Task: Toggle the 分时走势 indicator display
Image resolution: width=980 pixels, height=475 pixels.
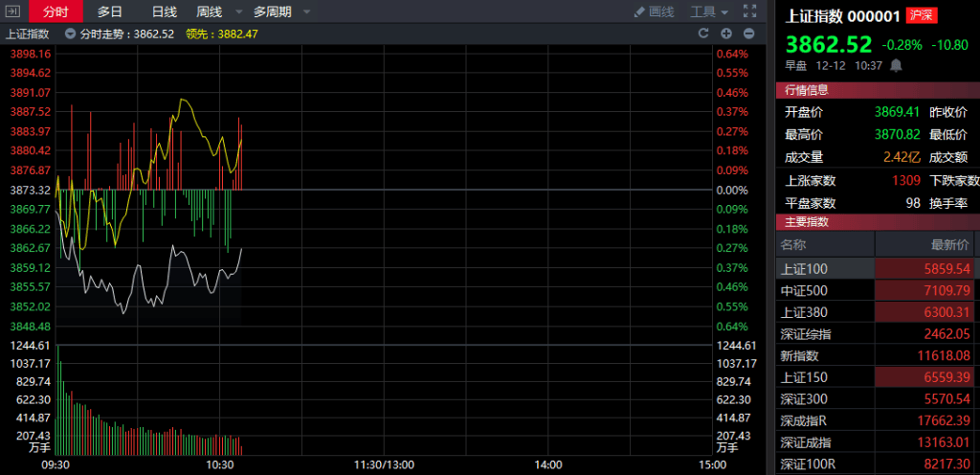Action: point(70,34)
